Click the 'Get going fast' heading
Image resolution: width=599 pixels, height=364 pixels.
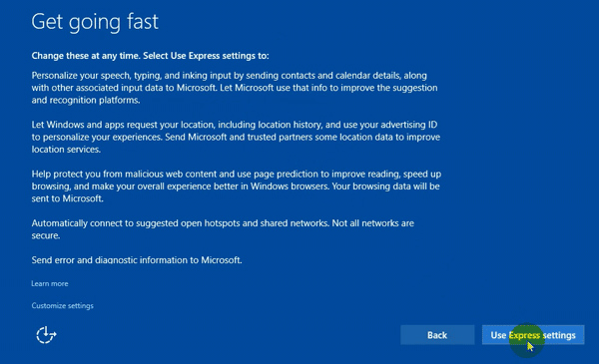click(95, 22)
